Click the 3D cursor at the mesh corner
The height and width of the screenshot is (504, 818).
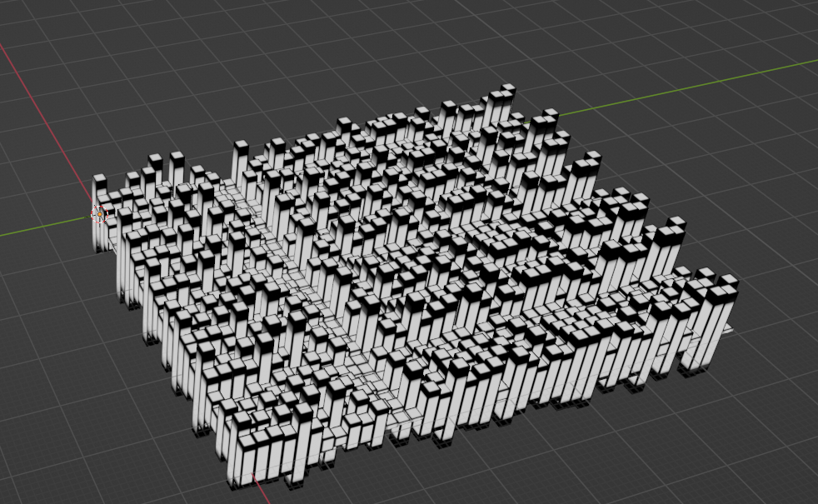tap(99, 214)
